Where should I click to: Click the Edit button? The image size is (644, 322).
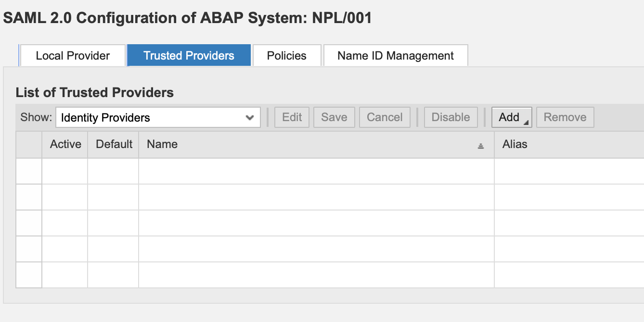(x=292, y=117)
